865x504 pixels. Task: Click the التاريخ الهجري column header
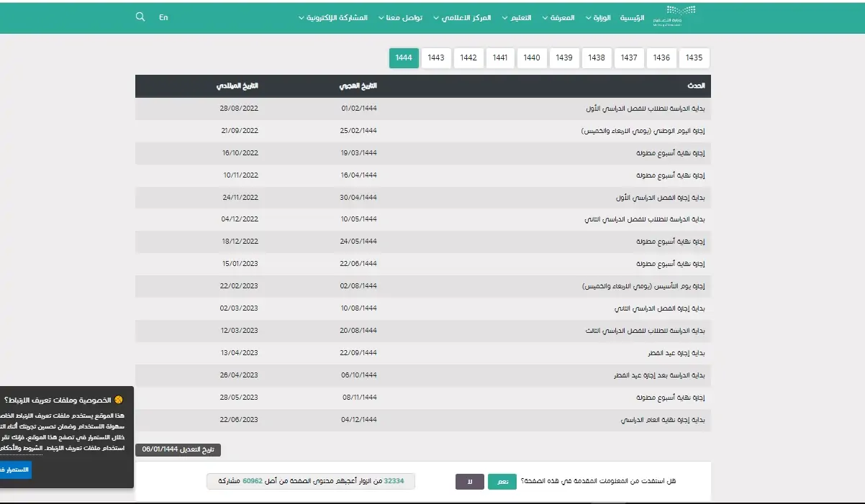click(358, 86)
